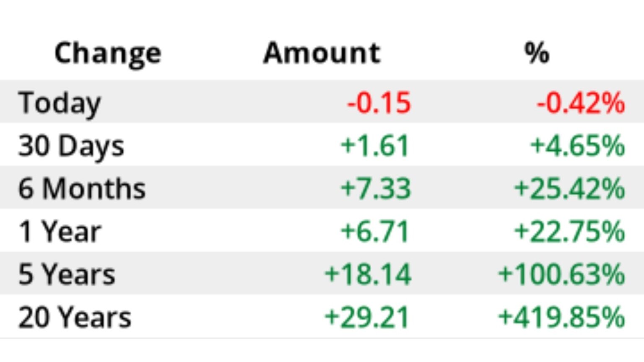Select the 30 Days row label
This screenshot has width=644, height=362.
point(71,146)
